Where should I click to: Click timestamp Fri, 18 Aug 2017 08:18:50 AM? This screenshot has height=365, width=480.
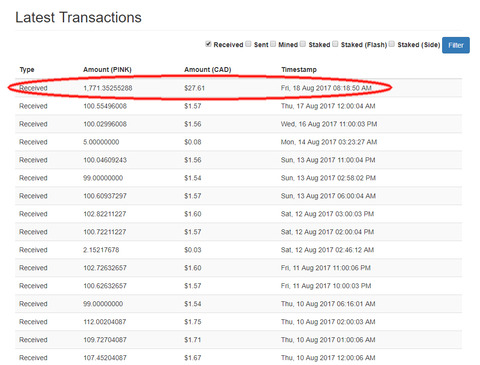point(326,88)
